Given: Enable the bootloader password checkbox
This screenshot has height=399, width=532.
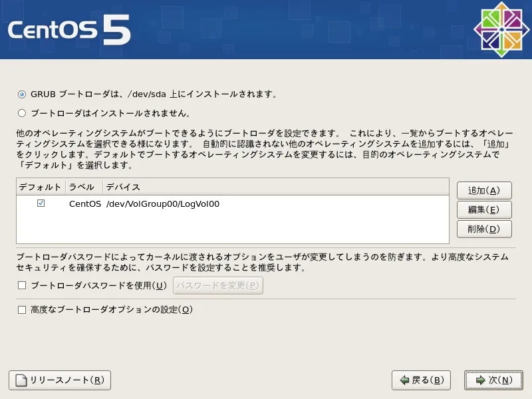Looking at the screenshot, I should tap(22, 286).
